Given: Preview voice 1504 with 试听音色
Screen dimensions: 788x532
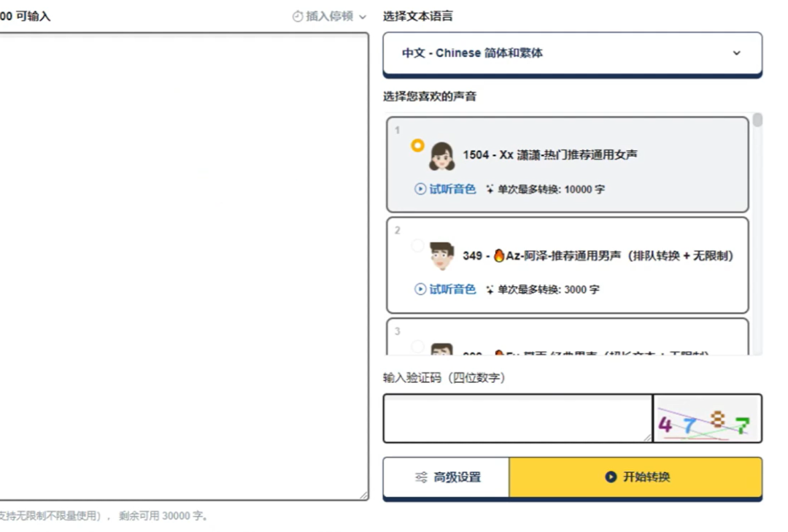Looking at the screenshot, I should pyautogui.click(x=445, y=189).
